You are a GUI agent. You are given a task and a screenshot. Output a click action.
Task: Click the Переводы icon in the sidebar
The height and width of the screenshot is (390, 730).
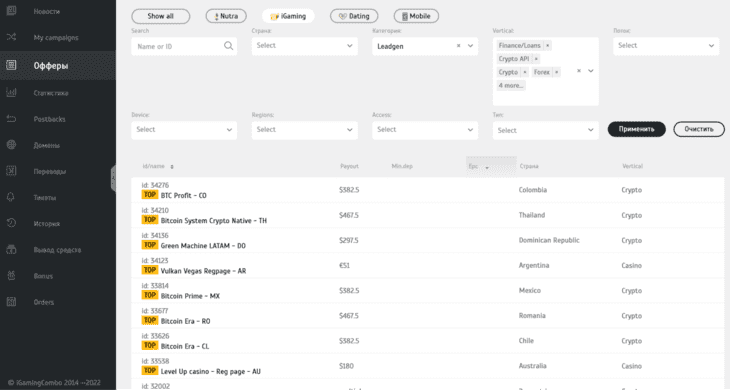click(x=11, y=171)
